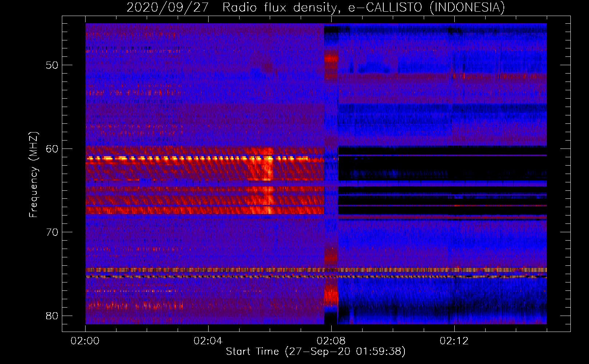Click the bright yellow dashed emission line near 61 MHz
This screenshot has height=364, width=589.
click(198, 158)
